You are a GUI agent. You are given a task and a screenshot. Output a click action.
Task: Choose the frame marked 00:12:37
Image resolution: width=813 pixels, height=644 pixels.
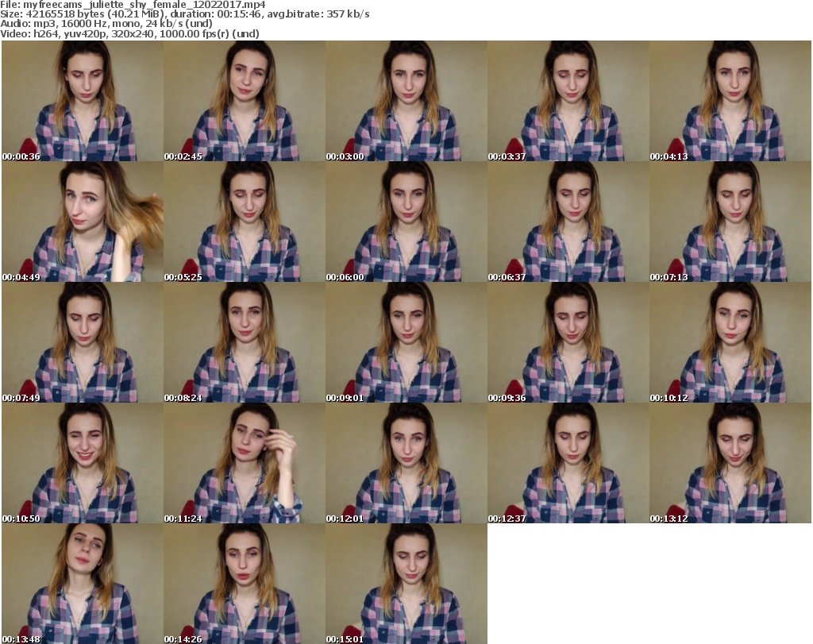point(568,463)
